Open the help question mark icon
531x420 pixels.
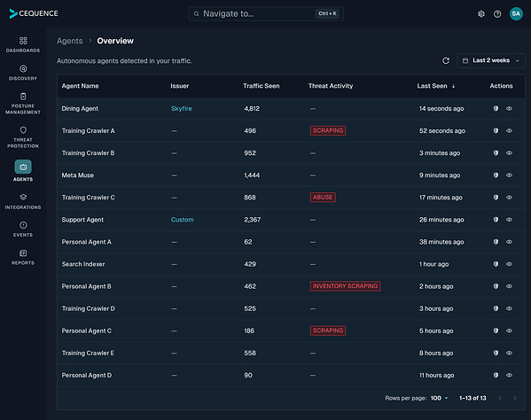point(497,14)
